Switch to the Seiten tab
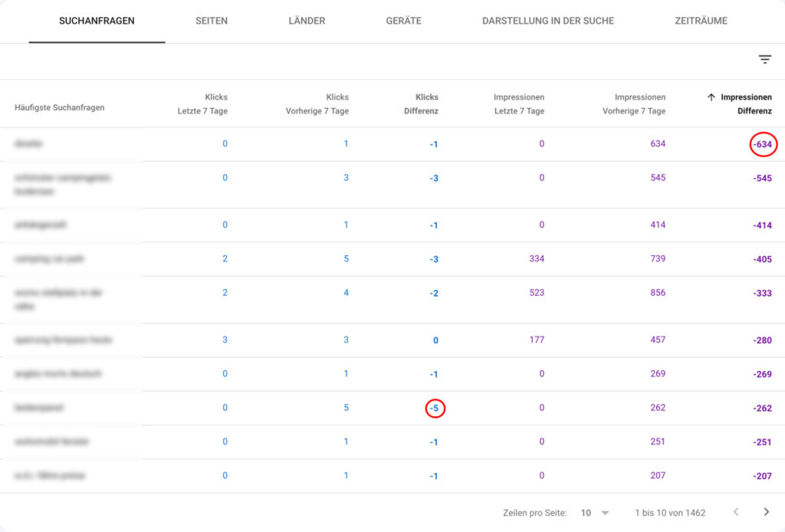Viewport: 785px width, 532px height. [212, 21]
